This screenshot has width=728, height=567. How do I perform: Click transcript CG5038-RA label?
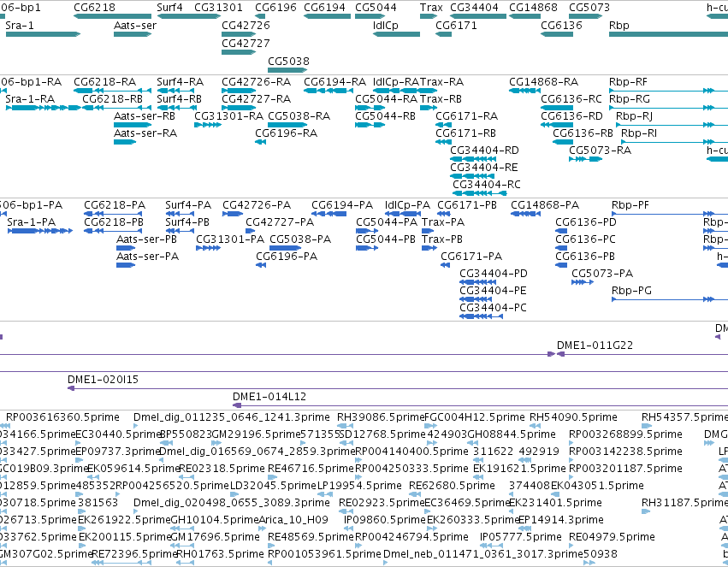[299, 116]
